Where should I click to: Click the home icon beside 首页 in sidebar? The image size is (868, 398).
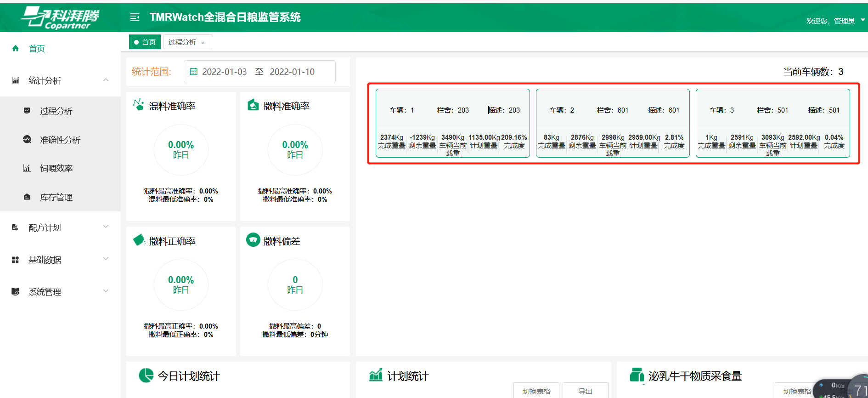click(16, 48)
